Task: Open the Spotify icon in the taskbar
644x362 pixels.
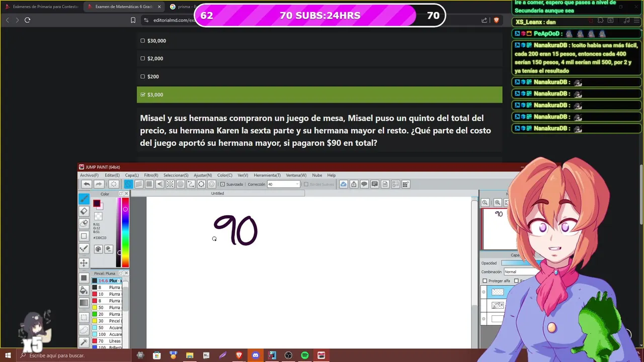Action: [305, 355]
